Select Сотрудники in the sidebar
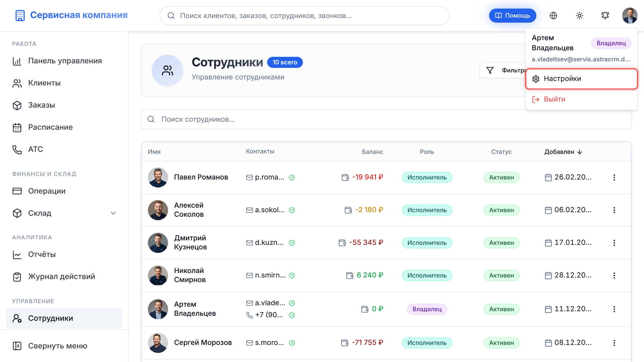The image size is (644, 362). click(64, 318)
